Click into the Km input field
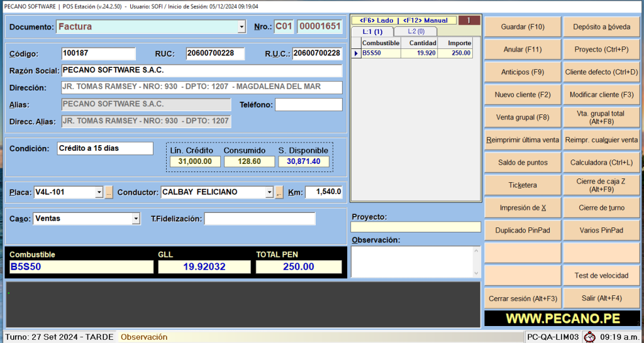This screenshot has height=343, width=644. (324, 192)
